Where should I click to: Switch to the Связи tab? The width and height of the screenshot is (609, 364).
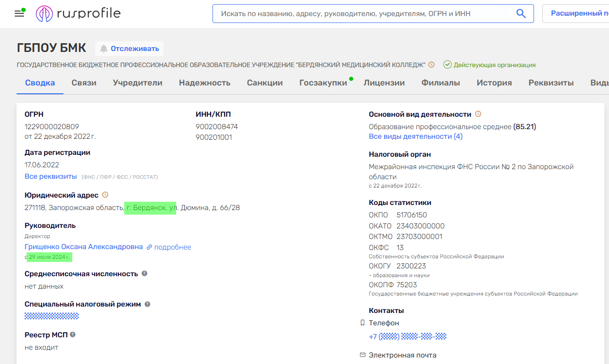(x=84, y=83)
